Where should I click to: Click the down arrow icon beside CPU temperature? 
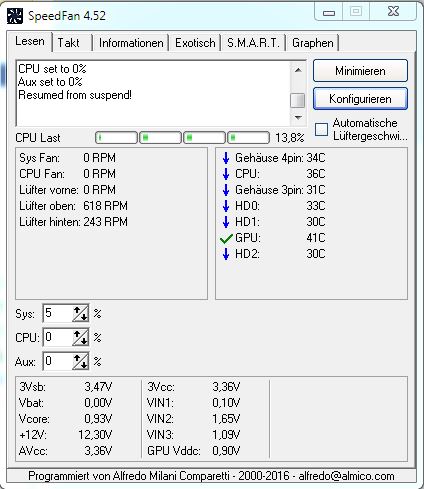click(226, 174)
